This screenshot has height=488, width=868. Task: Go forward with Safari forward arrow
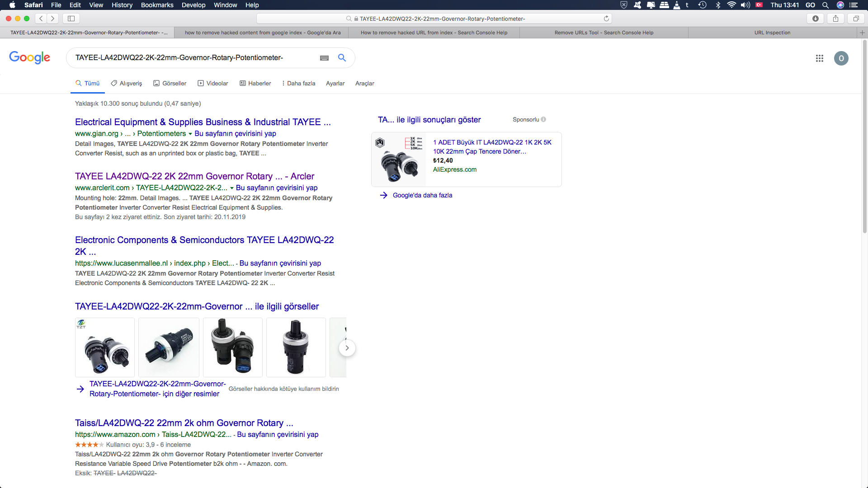coord(53,19)
